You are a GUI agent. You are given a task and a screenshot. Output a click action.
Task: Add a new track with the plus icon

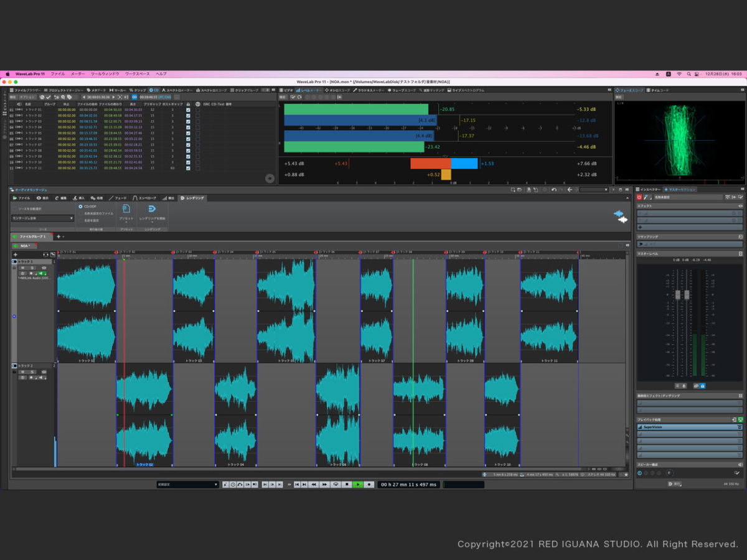coord(16,254)
